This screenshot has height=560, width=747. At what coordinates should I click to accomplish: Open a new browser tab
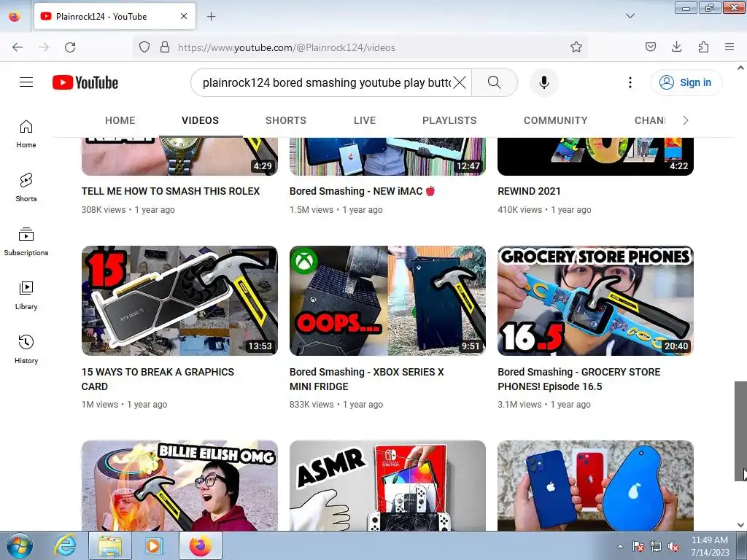pos(211,17)
